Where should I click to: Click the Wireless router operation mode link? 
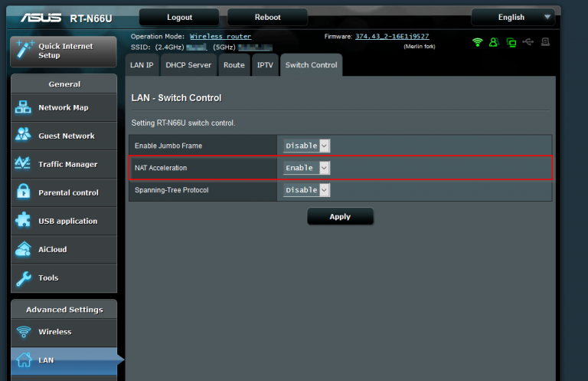point(220,36)
